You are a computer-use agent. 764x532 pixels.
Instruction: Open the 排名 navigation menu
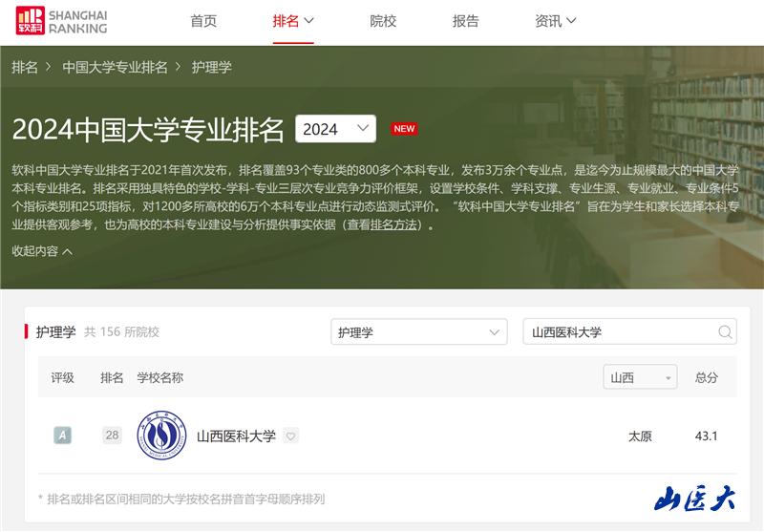[x=293, y=21]
